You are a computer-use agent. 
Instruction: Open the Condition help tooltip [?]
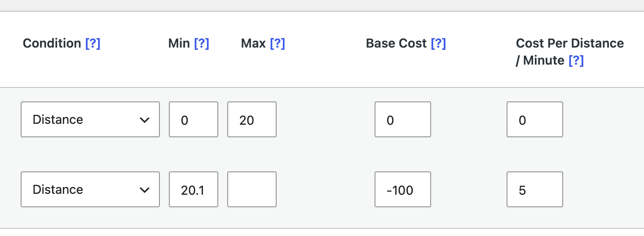[x=93, y=44]
